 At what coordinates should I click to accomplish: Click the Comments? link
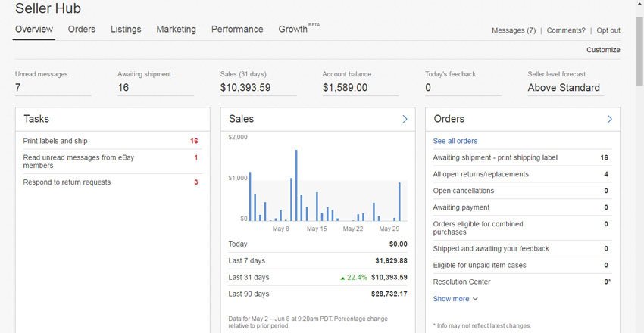coord(565,30)
